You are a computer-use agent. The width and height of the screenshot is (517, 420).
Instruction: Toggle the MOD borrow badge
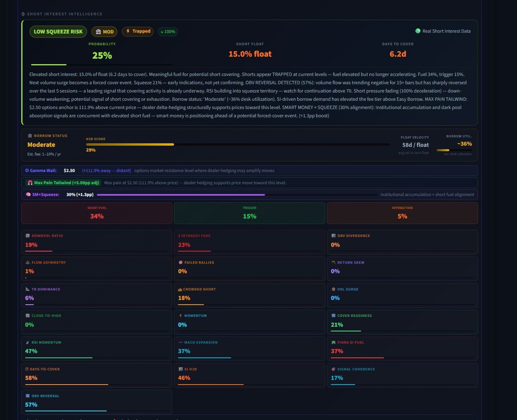[x=104, y=31]
